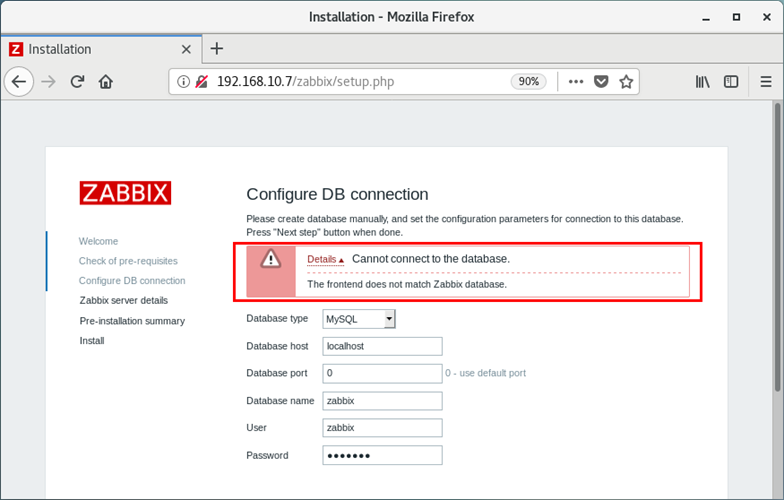Click the ZABBIX logo
This screenshot has height=500, width=784.
(125, 193)
